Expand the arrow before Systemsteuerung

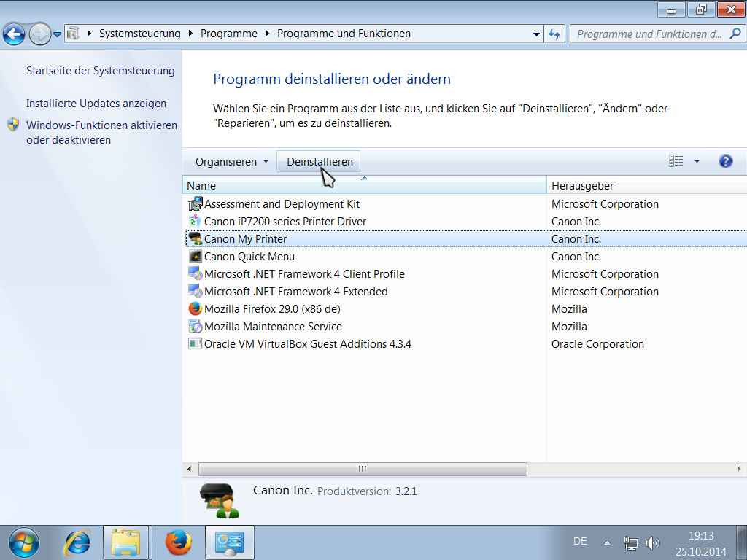click(89, 34)
